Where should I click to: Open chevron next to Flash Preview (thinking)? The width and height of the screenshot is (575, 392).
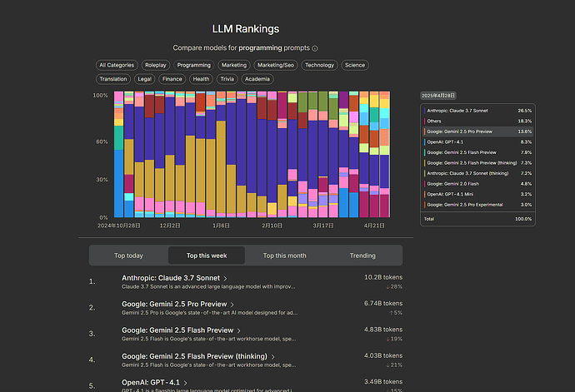tap(272, 357)
